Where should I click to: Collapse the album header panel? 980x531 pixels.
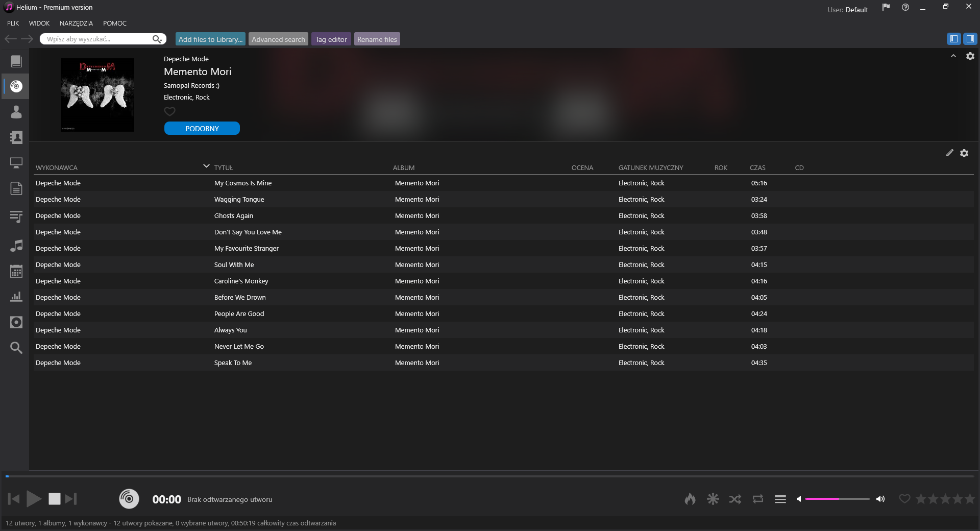(953, 56)
